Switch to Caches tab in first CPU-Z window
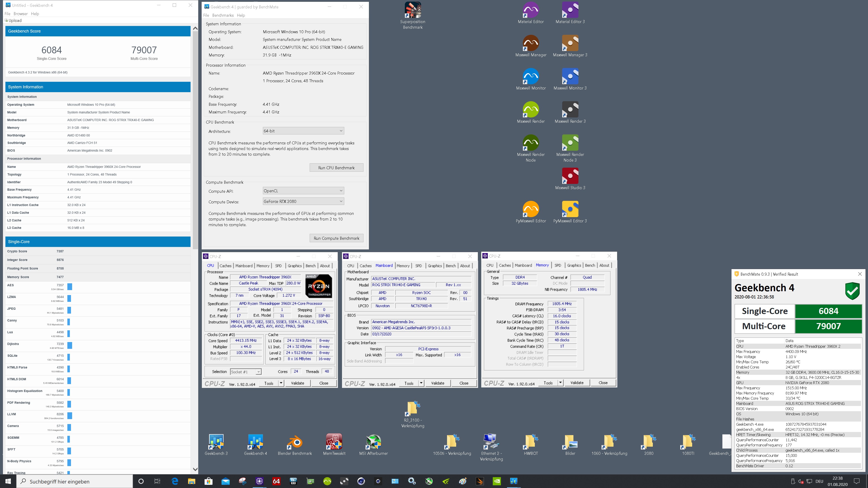868x488 pixels. point(225,266)
